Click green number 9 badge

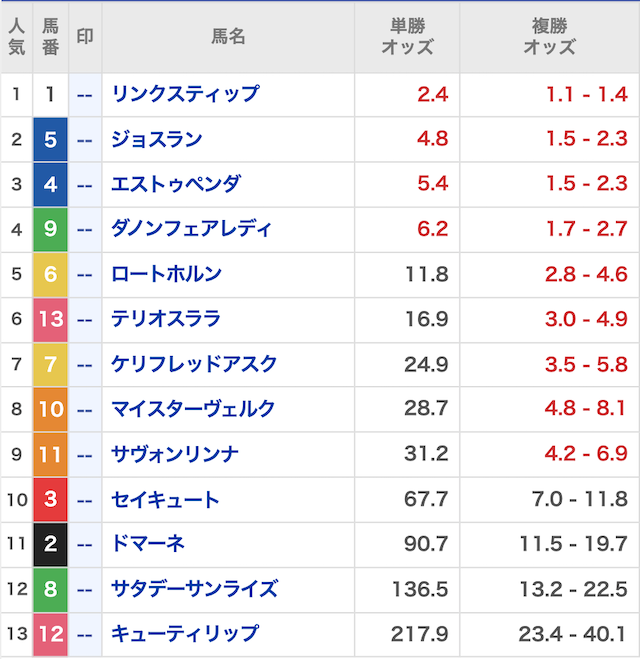[x=51, y=229]
